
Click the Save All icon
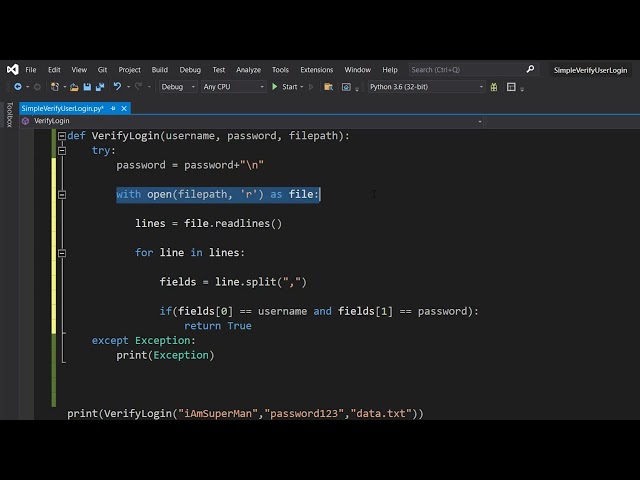pos(100,87)
